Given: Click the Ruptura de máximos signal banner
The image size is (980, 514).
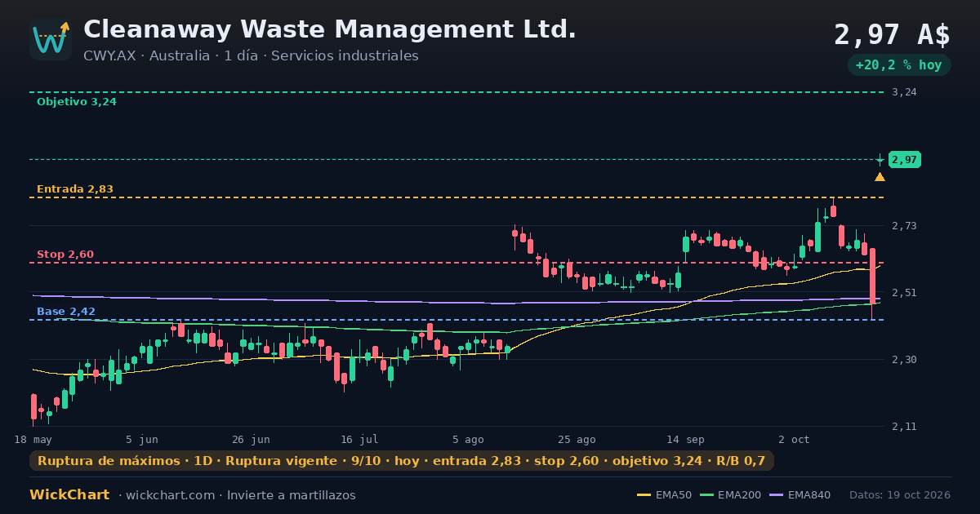Looking at the screenshot, I should coord(402,461).
